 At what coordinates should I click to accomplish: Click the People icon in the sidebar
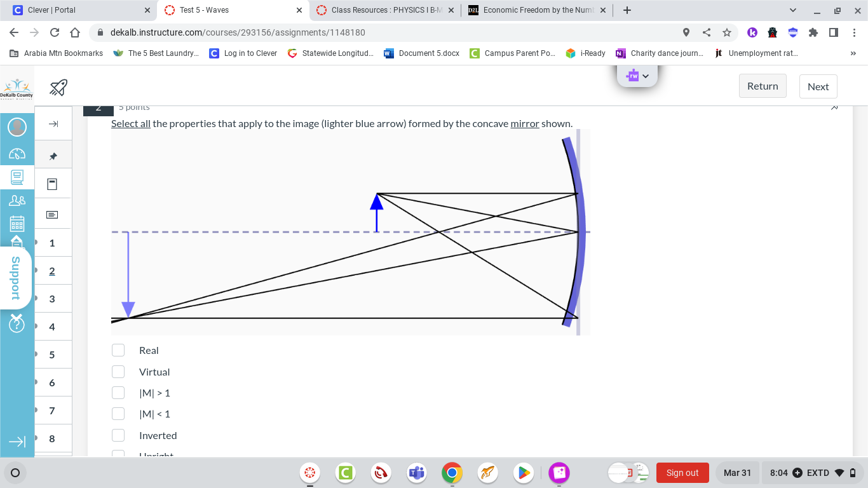tap(17, 200)
